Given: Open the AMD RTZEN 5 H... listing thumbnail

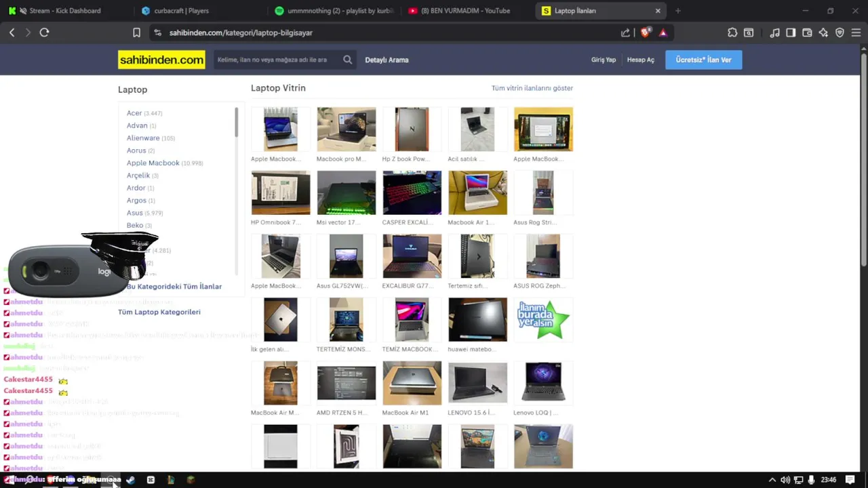Looking at the screenshot, I should [346, 383].
